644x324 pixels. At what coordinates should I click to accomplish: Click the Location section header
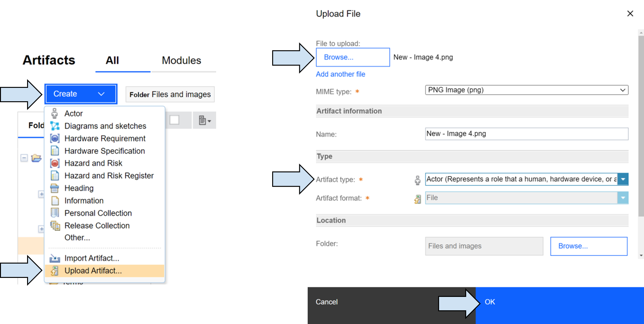tap(472, 220)
